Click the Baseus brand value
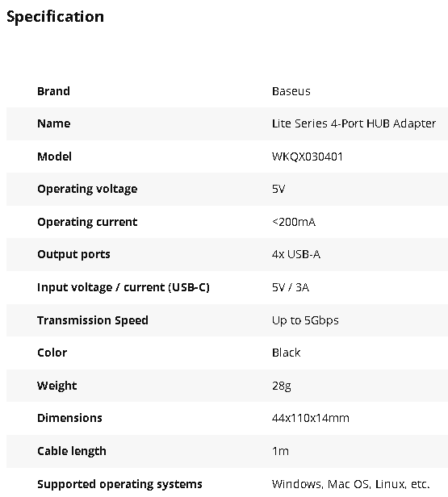 [x=291, y=91]
